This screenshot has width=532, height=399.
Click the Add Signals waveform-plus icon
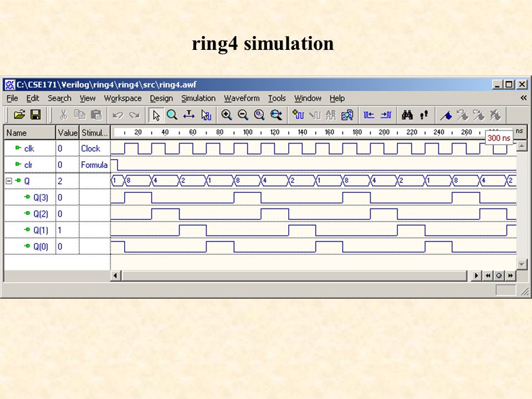tap(298, 115)
